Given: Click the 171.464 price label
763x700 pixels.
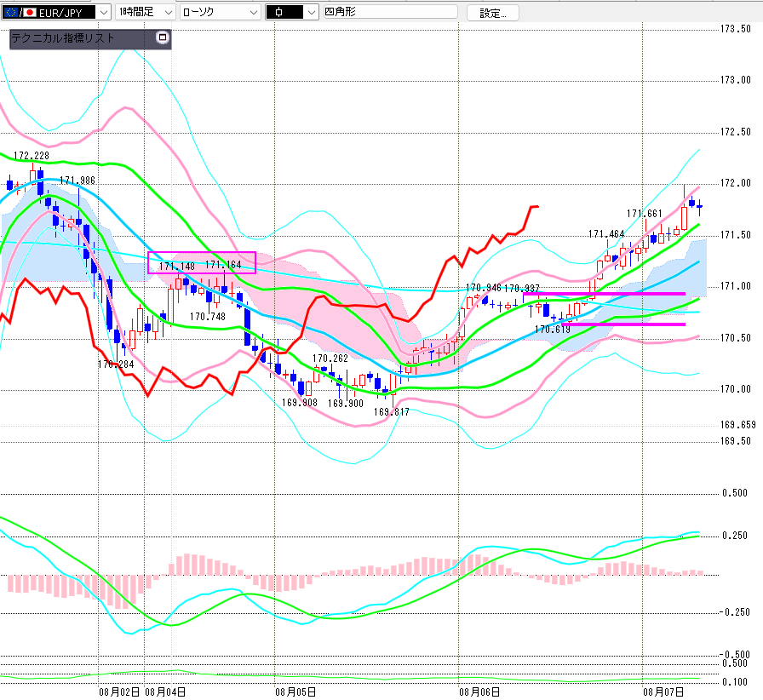Looking at the screenshot, I should pyautogui.click(x=606, y=234).
